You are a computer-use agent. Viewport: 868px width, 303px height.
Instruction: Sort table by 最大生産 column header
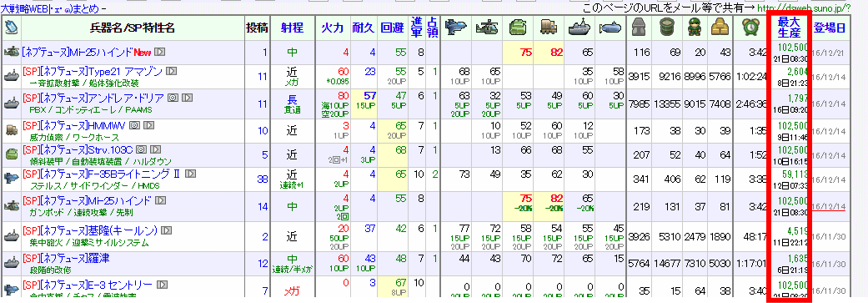point(789,28)
